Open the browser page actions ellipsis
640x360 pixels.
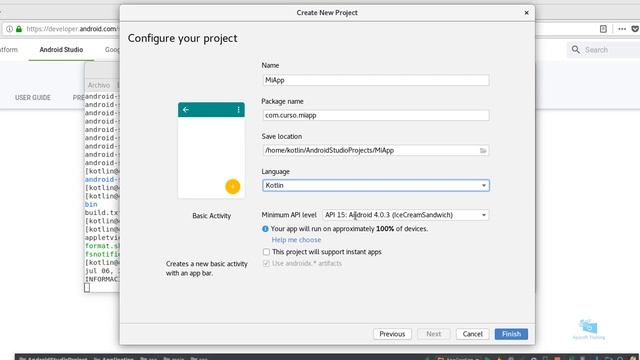click(622, 29)
